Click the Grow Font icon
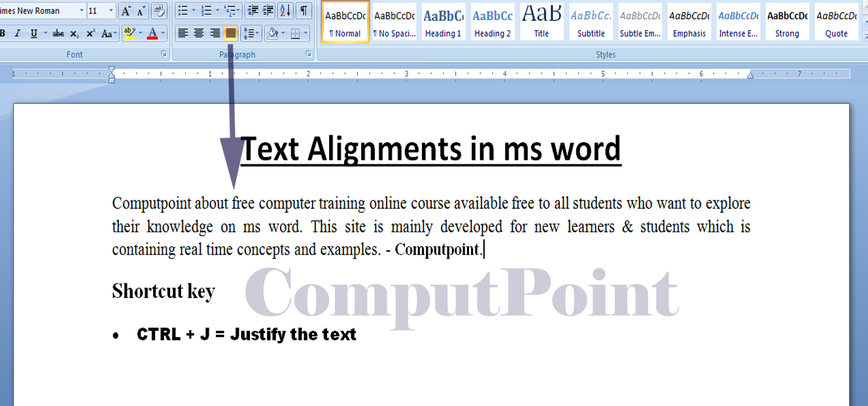The height and width of the screenshot is (406, 868). click(126, 10)
